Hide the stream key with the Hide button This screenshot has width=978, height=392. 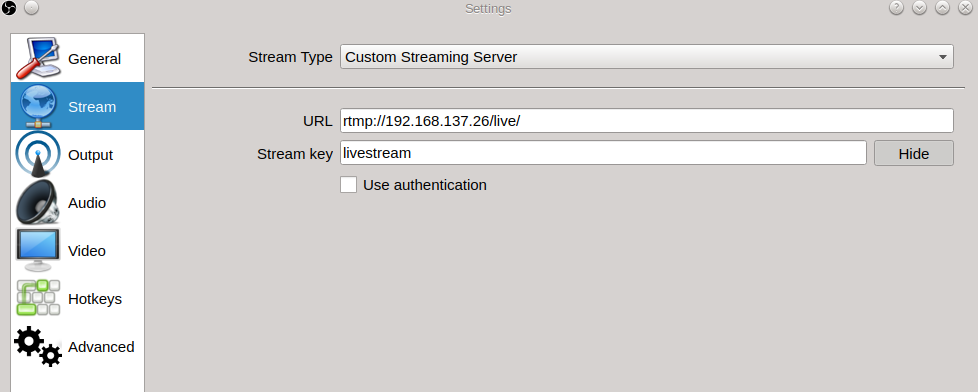[914, 153]
